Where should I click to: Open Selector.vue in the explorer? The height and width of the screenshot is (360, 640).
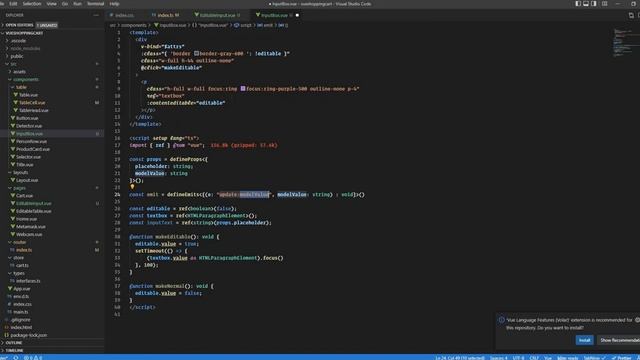pyautogui.click(x=28, y=157)
